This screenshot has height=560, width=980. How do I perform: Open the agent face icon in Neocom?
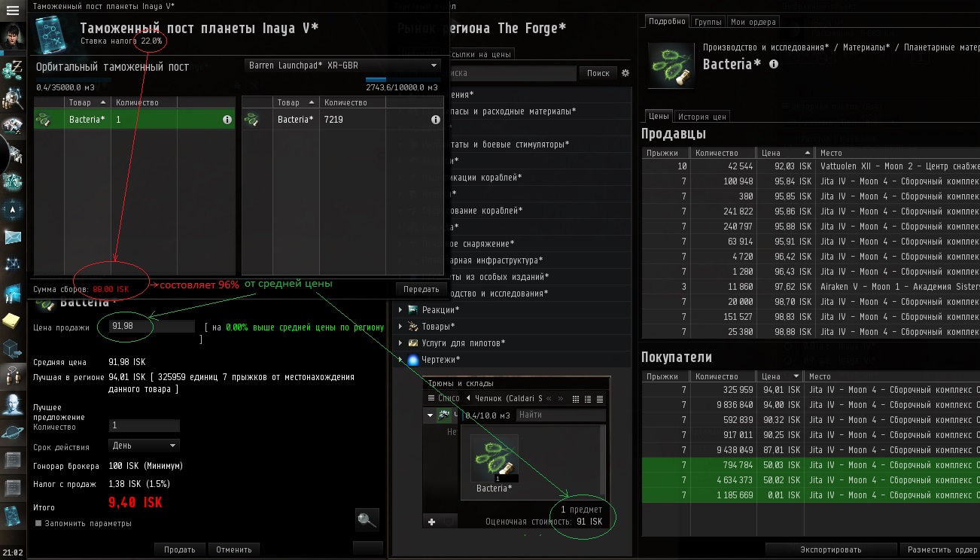tap(13, 405)
